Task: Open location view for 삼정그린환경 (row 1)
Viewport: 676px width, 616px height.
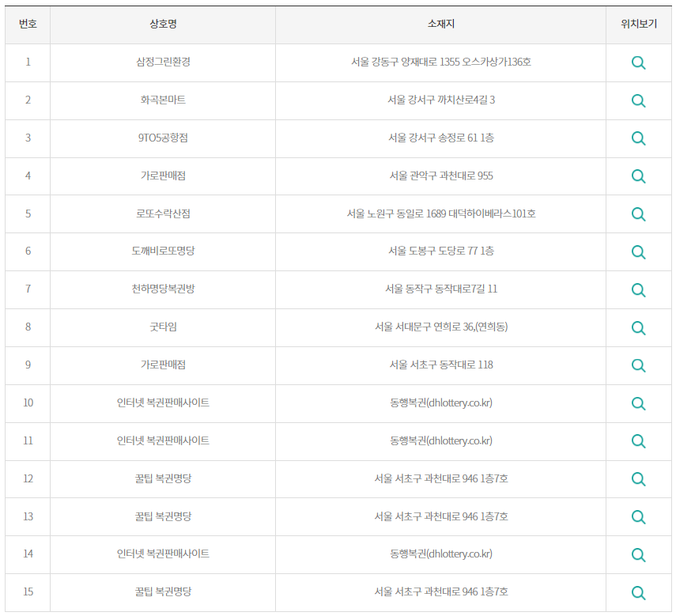Action: [x=639, y=63]
